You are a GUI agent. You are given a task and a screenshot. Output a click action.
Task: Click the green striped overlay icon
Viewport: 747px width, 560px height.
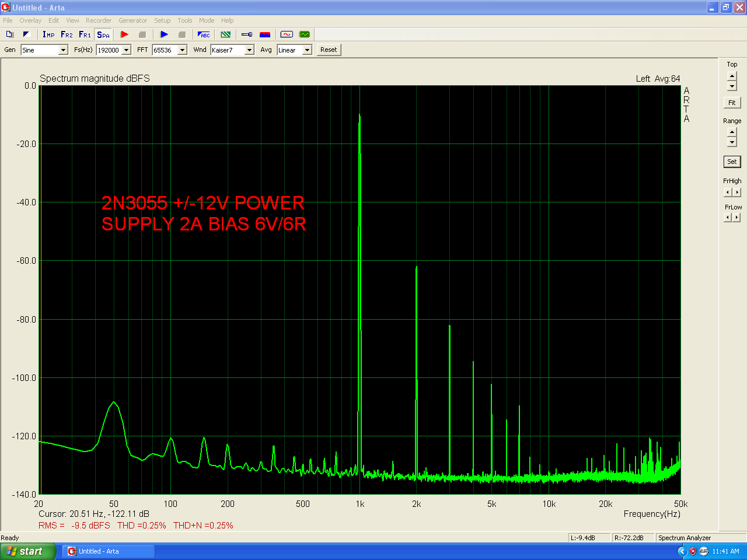coord(226,34)
